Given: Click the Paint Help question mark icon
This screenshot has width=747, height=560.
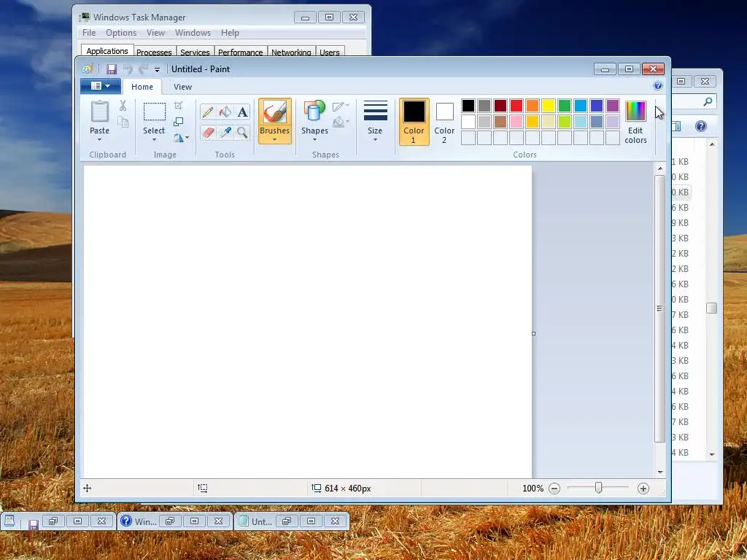Looking at the screenshot, I should coord(658,86).
